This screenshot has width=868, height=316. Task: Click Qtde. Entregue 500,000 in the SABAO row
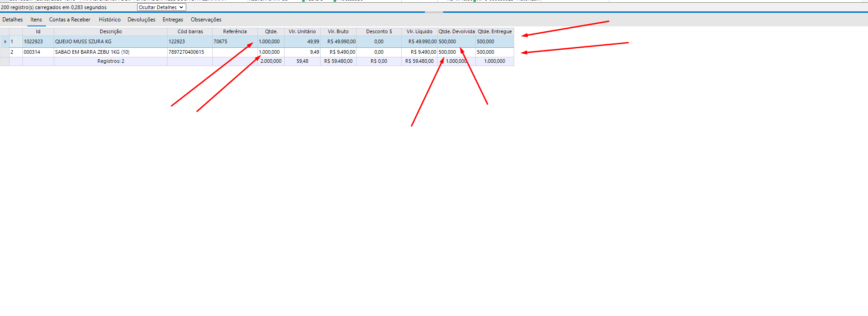pyautogui.click(x=495, y=52)
